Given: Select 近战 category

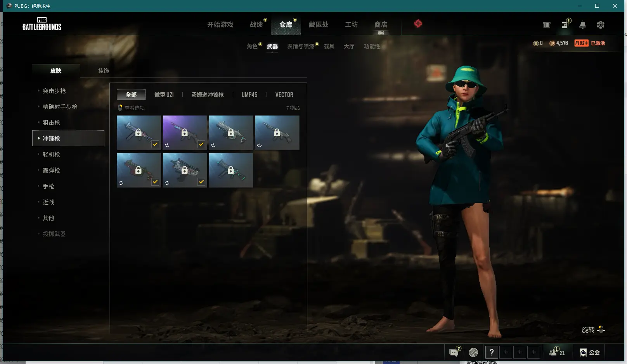Looking at the screenshot, I should coord(48,202).
